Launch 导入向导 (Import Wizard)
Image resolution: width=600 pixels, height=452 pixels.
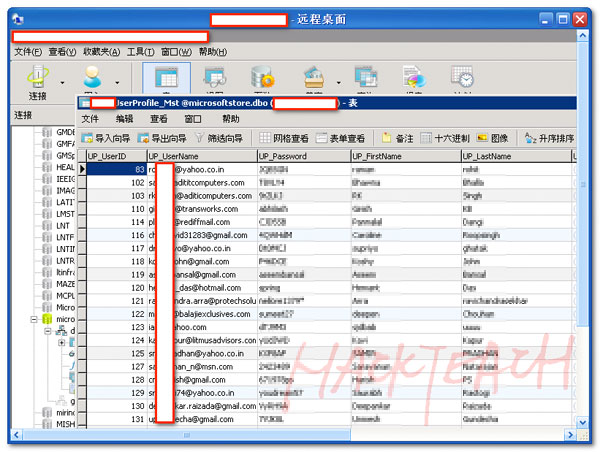tap(113, 138)
